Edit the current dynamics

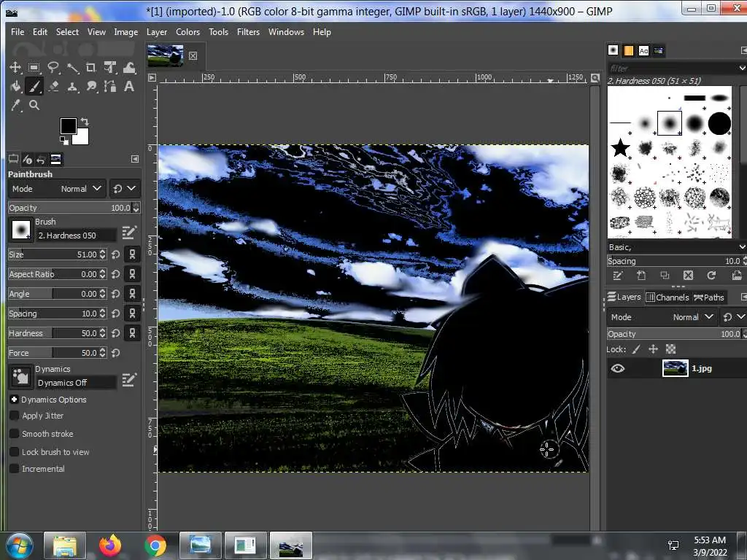[x=129, y=379]
